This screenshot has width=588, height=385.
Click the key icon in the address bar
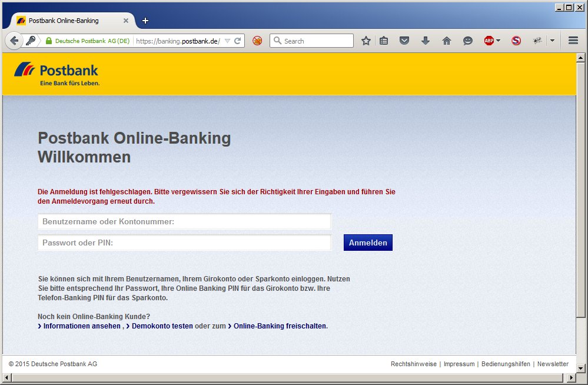[x=31, y=41]
